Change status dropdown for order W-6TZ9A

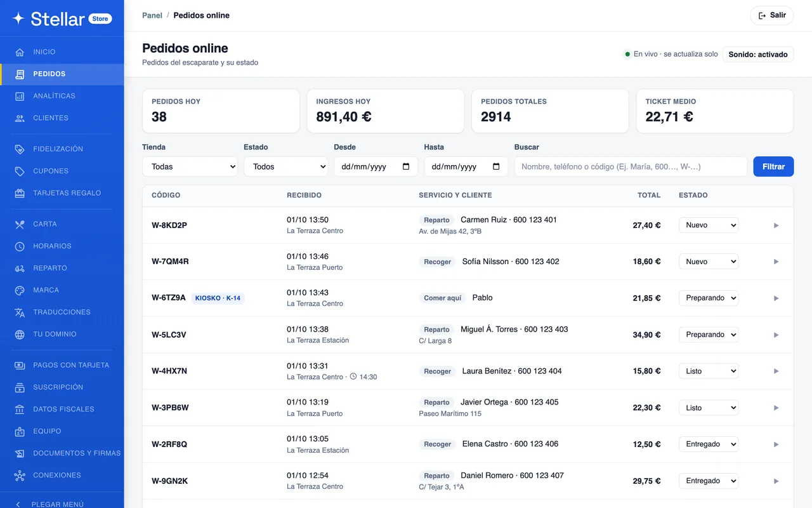709,298
